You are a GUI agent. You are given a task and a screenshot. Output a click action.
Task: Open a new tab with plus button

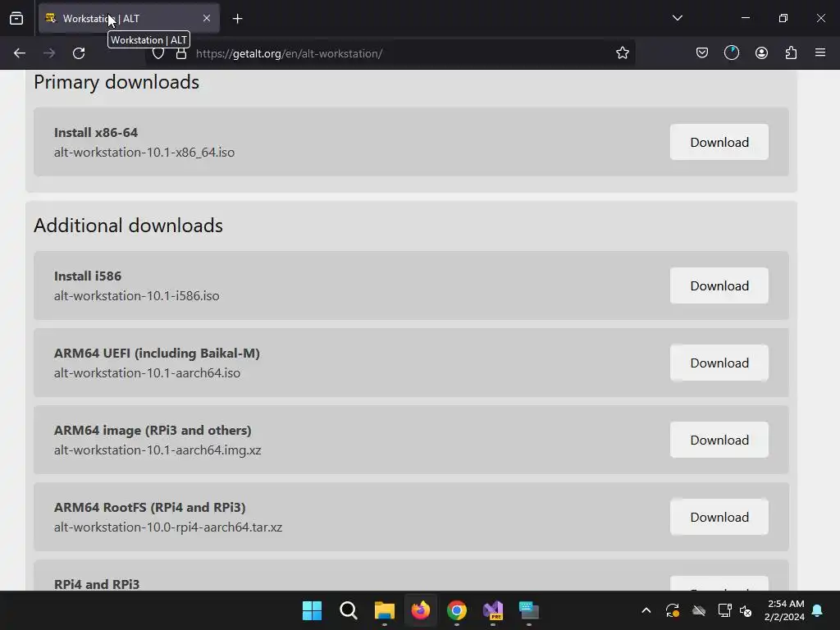point(237,19)
